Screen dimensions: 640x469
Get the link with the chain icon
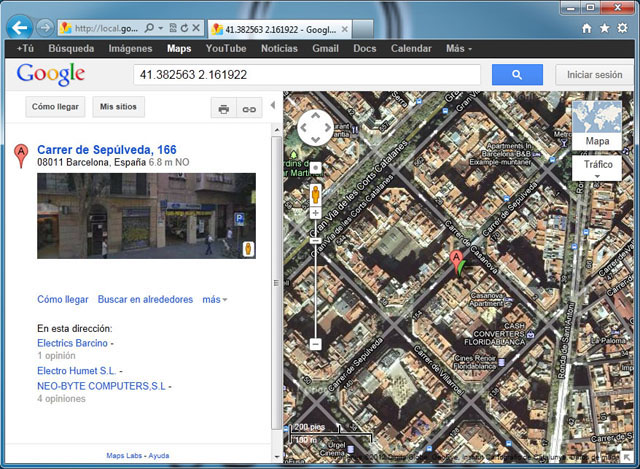[249, 109]
